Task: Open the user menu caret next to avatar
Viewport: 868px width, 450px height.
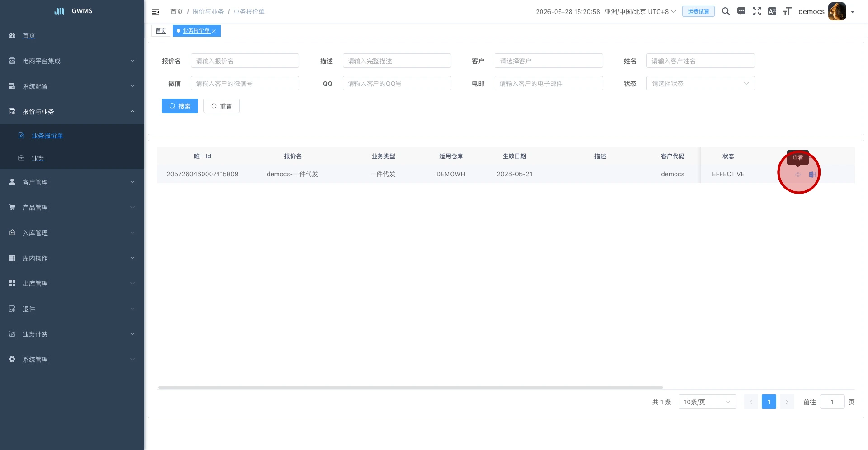Action: click(x=853, y=12)
